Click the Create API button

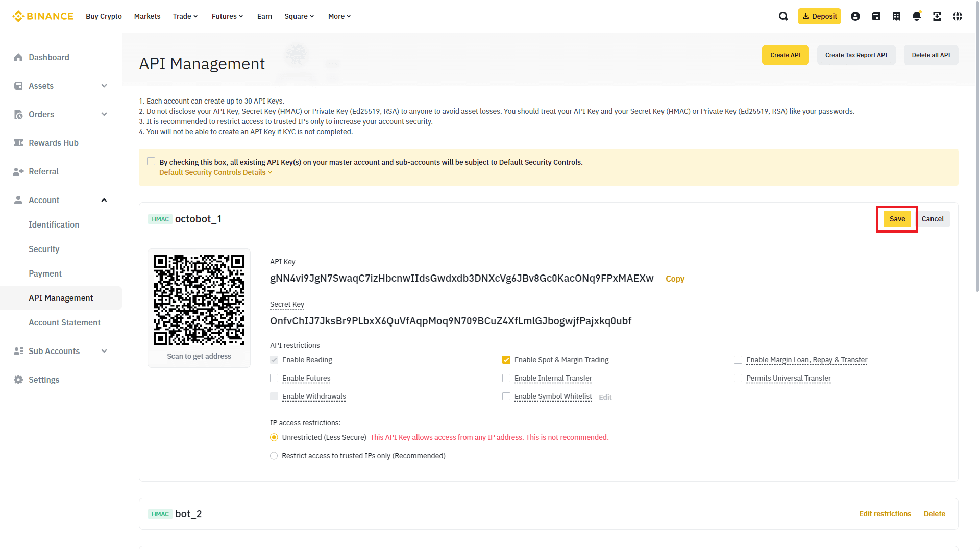[x=786, y=55]
